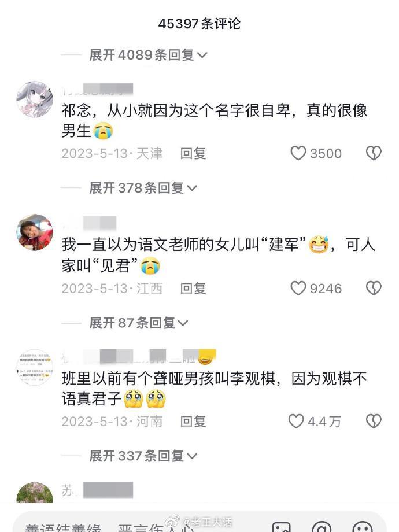The height and width of the screenshot is (532, 399).
Task: Open the text-screenshot avatar profile
Action: [x=35, y=367]
